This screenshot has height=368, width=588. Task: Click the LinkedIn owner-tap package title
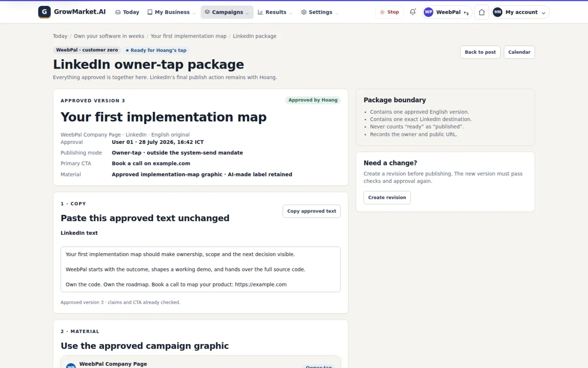pyautogui.click(x=148, y=64)
